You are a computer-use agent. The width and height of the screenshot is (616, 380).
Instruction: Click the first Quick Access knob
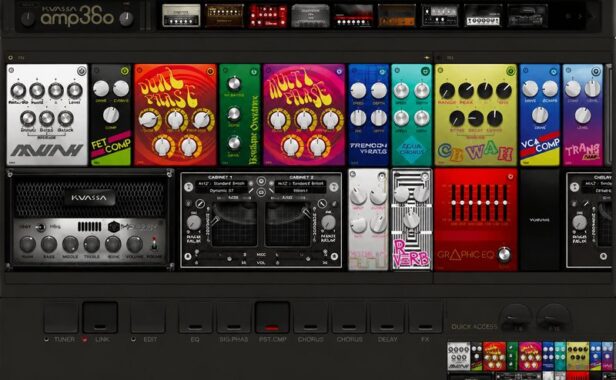coord(515,318)
